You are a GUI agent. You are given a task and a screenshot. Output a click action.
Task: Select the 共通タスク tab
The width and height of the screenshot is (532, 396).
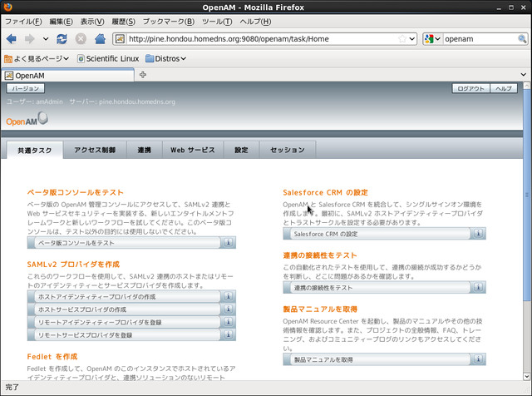click(x=35, y=150)
